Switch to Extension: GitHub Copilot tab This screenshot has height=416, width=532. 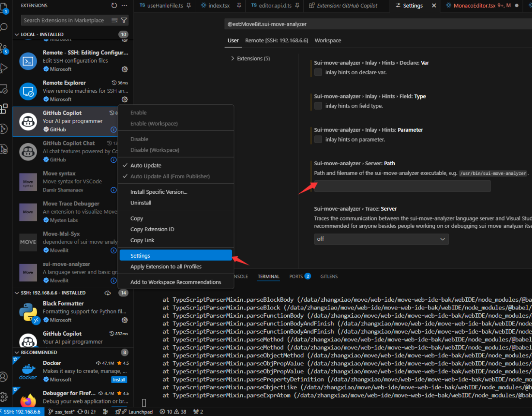[347, 6]
